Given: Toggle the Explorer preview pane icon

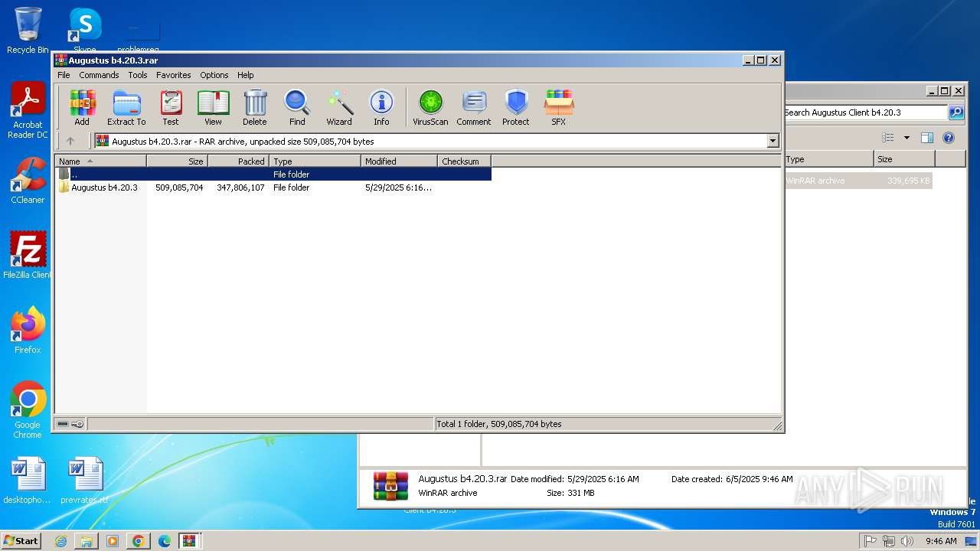Looking at the screenshot, I should pos(927,138).
